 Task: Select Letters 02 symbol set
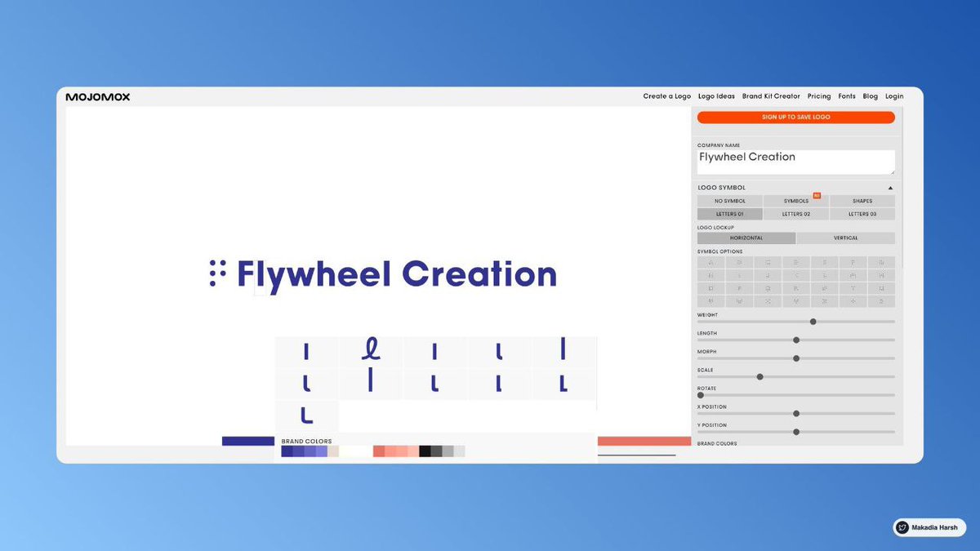[796, 214]
